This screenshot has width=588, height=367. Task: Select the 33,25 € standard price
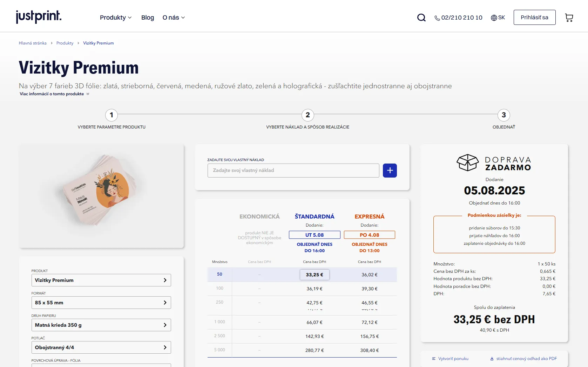click(x=315, y=275)
